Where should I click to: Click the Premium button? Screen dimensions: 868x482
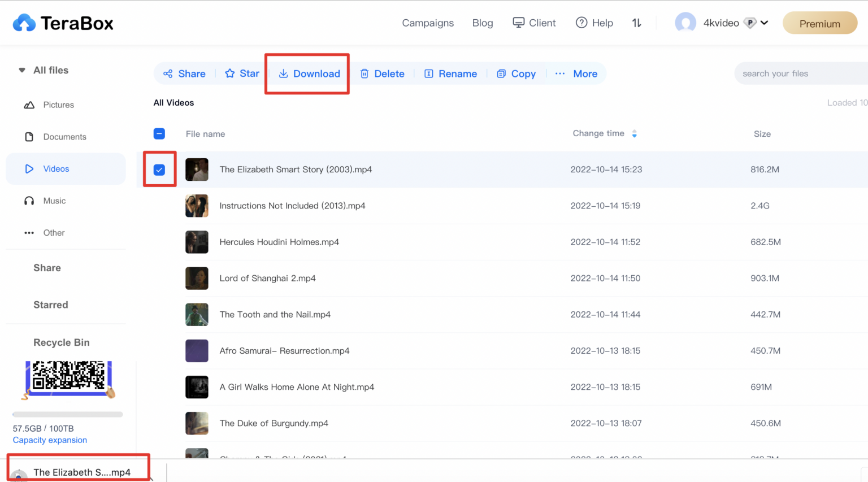pyautogui.click(x=819, y=24)
